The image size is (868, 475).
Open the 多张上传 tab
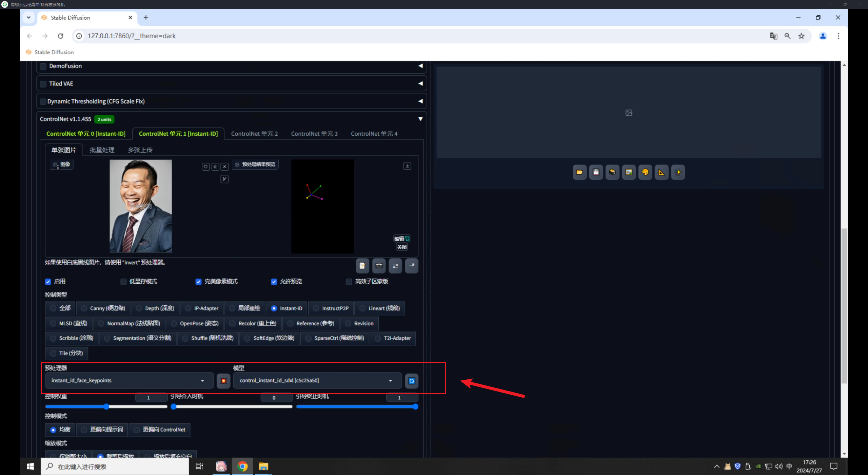(x=140, y=150)
